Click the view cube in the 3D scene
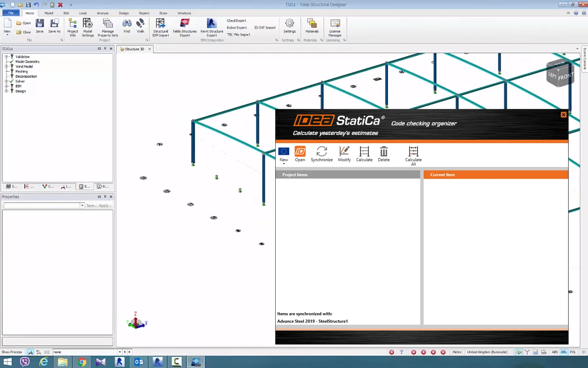 point(559,73)
